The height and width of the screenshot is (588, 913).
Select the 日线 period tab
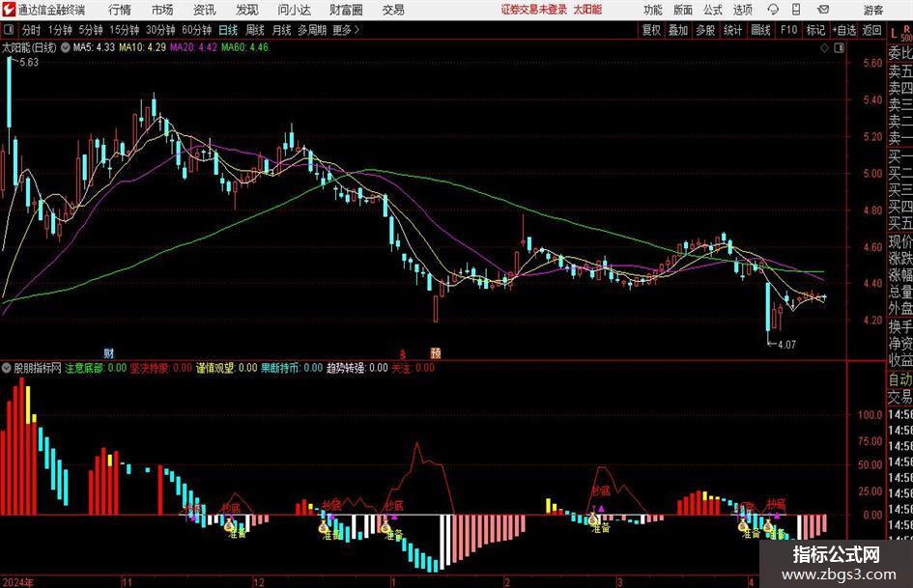(x=228, y=30)
